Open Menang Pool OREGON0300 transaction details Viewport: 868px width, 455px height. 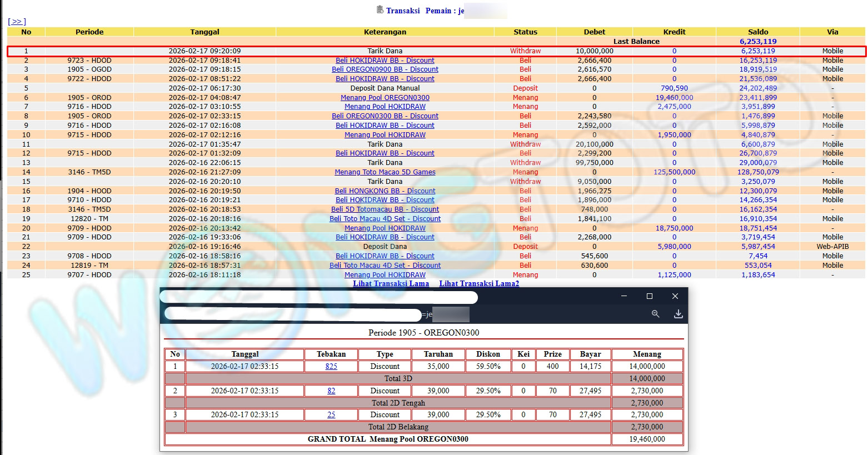(385, 97)
